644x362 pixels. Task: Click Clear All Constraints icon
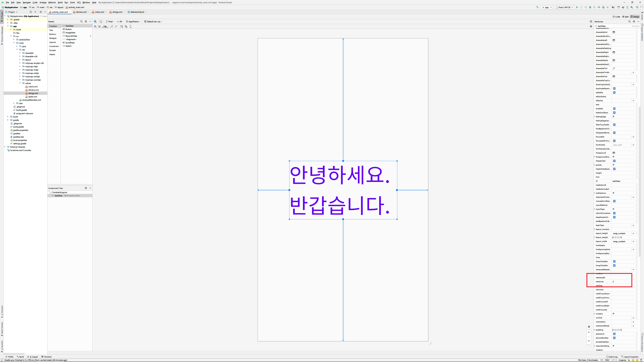tap(112, 26)
